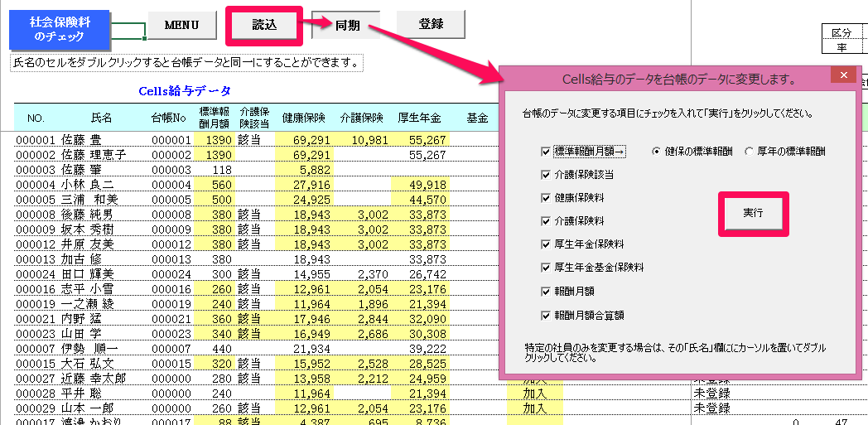Image resolution: width=868 pixels, height=425 pixels.
Task: Click the 登録 button
Action: (431, 24)
